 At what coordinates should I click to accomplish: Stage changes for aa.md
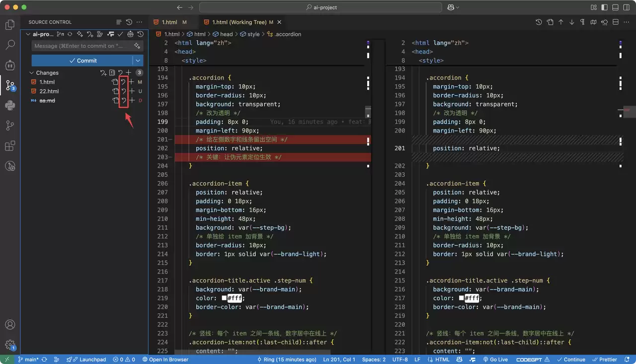pyautogui.click(x=132, y=100)
